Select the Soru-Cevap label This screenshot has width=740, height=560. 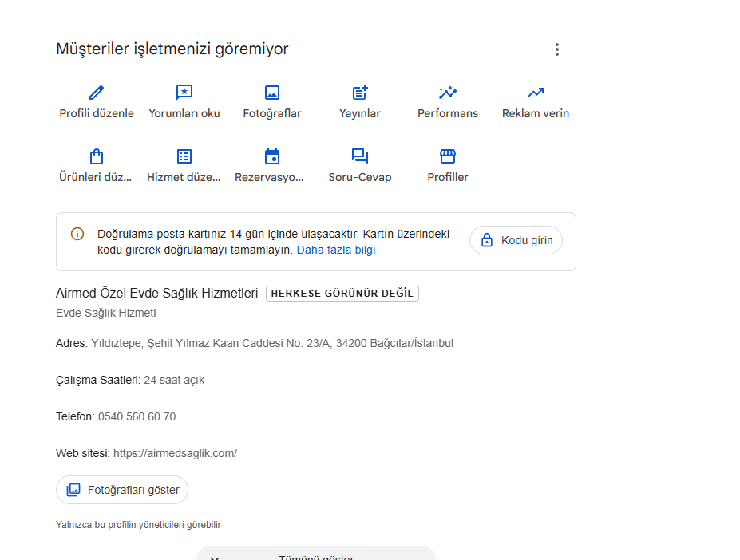(x=360, y=177)
